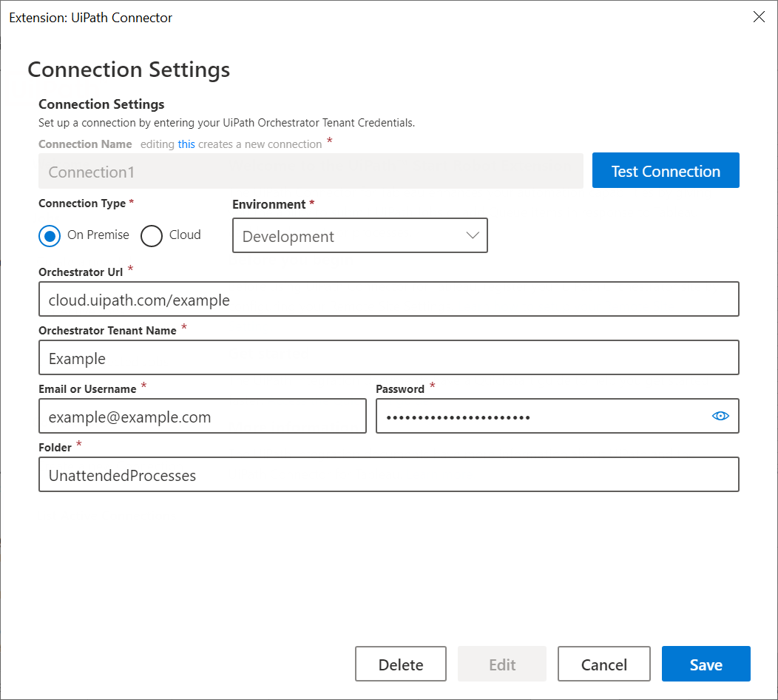Click the 'Set up a connection' description text
The image size is (778, 700).
pyautogui.click(x=226, y=123)
